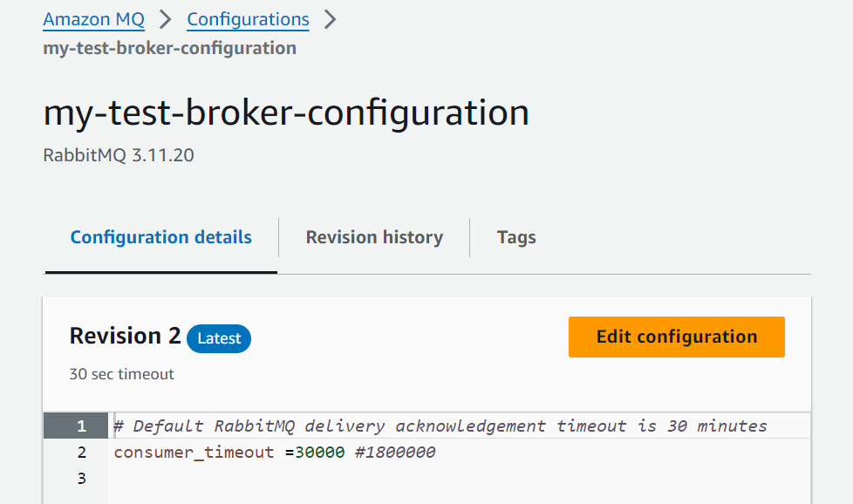Screen dimensions: 853x504
Task: Click the chevron separator after Amazon MQ
Action: coord(166,19)
